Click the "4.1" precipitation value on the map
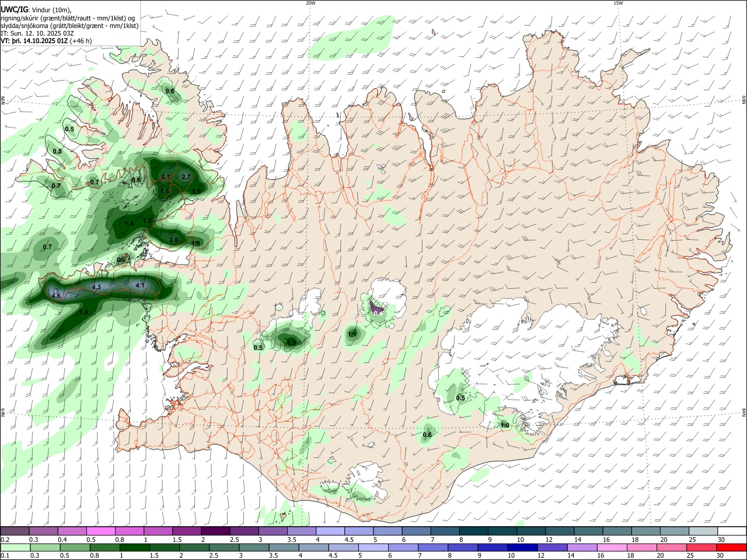Screen dimensions: 747x560 click(140, 285)
